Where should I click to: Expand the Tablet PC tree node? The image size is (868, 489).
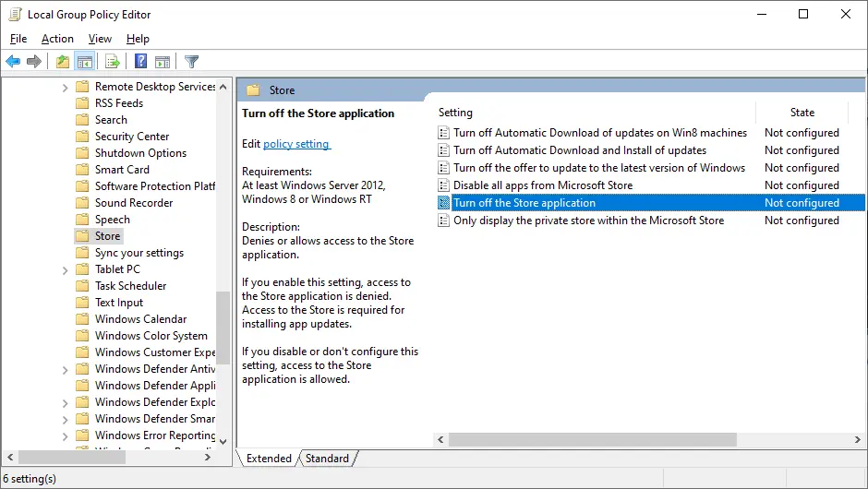click(x=66, y=270)
